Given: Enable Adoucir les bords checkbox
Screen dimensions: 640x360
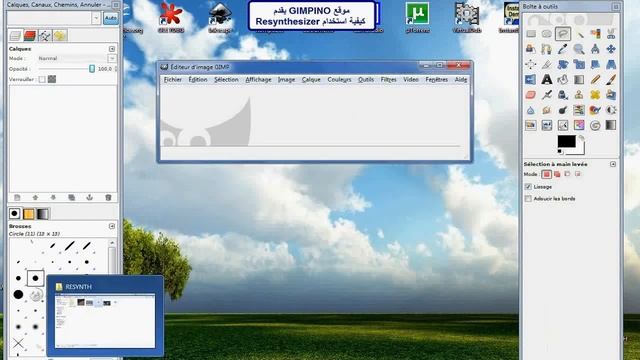Looking at the screenshot, I should (528, 199).
